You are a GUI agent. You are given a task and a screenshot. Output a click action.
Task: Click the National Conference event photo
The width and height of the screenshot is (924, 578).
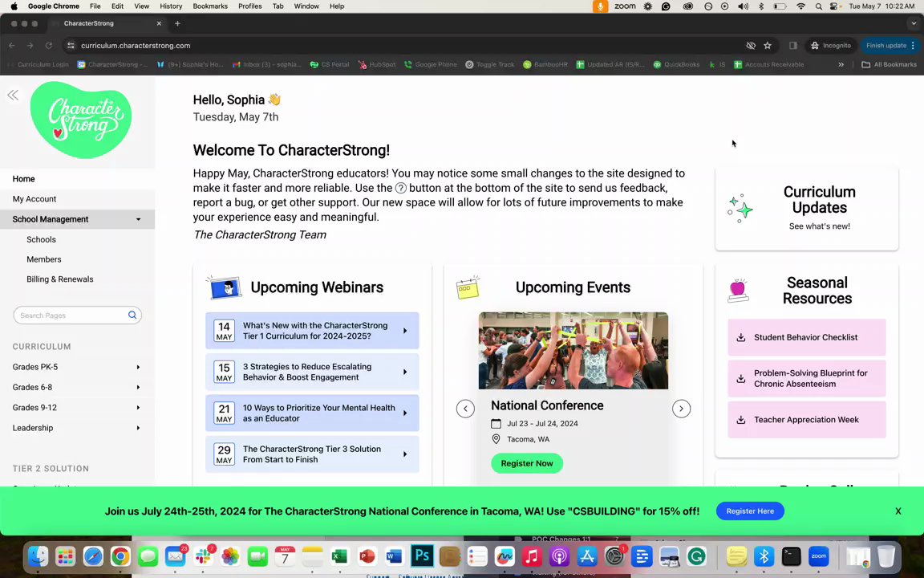(573, 350)
